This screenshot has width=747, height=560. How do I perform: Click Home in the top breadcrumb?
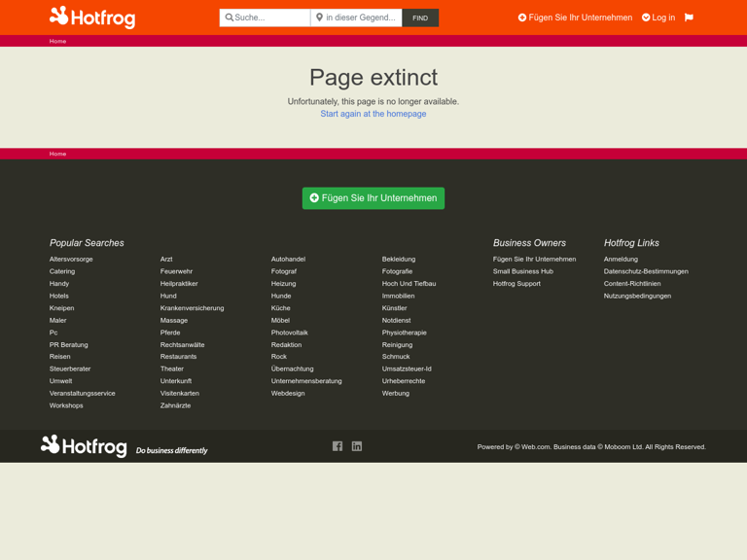[58, 42]
